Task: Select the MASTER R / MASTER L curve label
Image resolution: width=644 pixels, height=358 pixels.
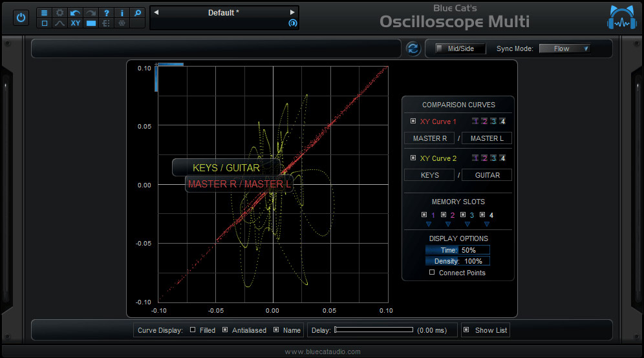Action: coord(239,184)
